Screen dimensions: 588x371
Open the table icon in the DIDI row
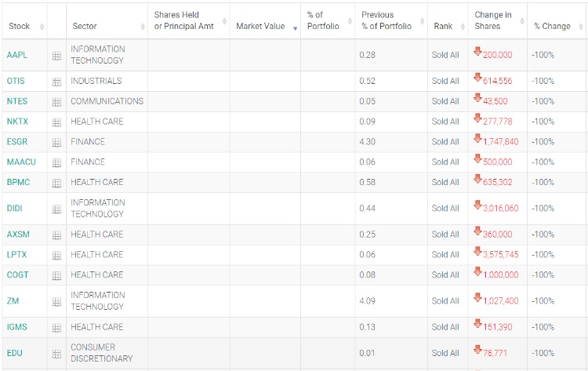click(x=56, y=209)
